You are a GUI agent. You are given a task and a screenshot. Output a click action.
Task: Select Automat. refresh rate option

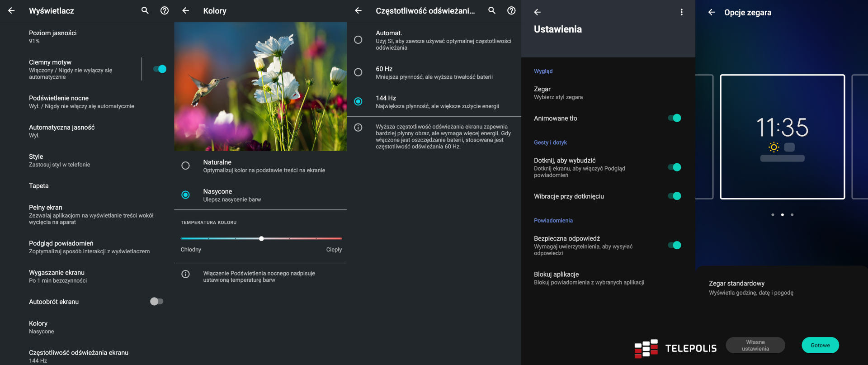click(358, 40)
